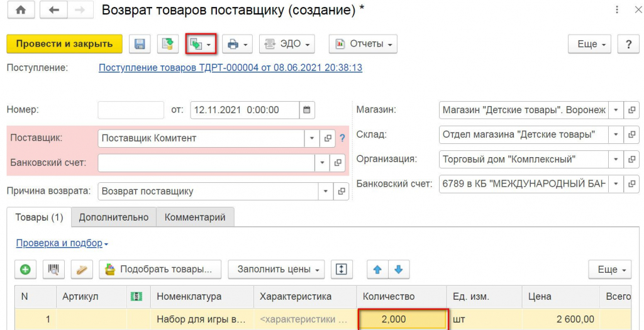Navigate forward with the right arrow

click(x=80, y=11)
